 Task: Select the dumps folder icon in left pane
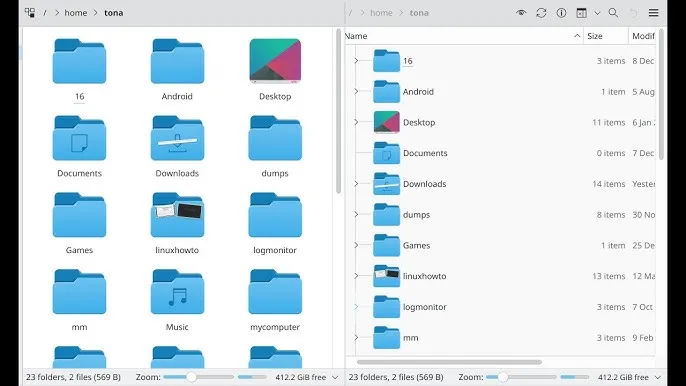tap(275, 138)
